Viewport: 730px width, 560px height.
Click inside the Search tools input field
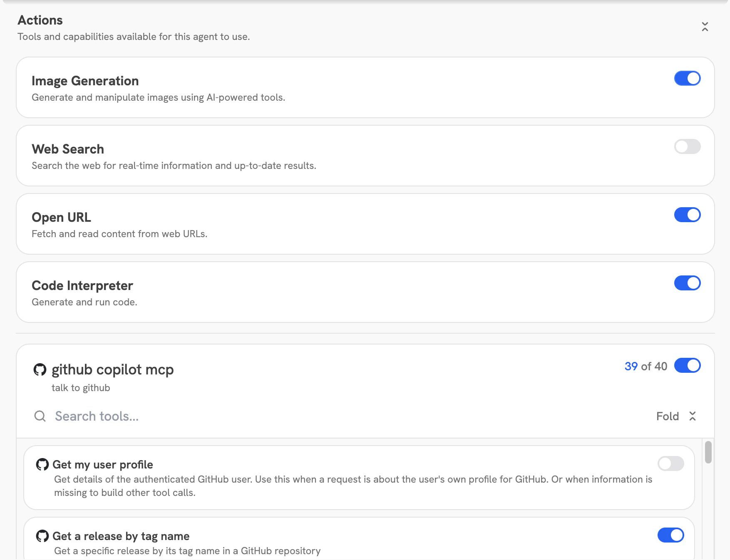tap(125, 416)
